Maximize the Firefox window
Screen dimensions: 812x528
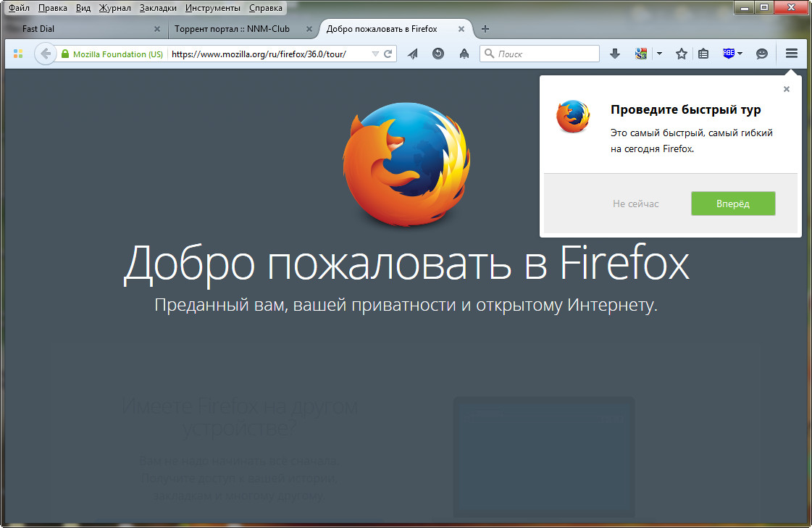764,7
